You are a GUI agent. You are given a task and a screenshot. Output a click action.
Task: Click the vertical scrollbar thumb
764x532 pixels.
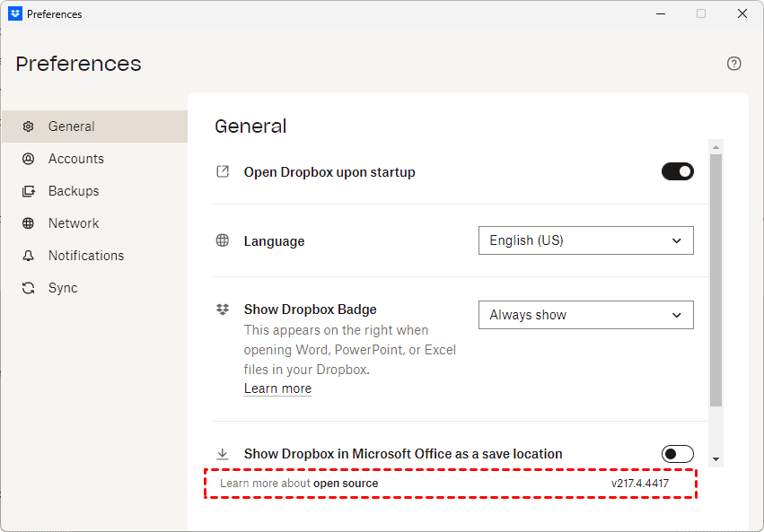(716, 278)
